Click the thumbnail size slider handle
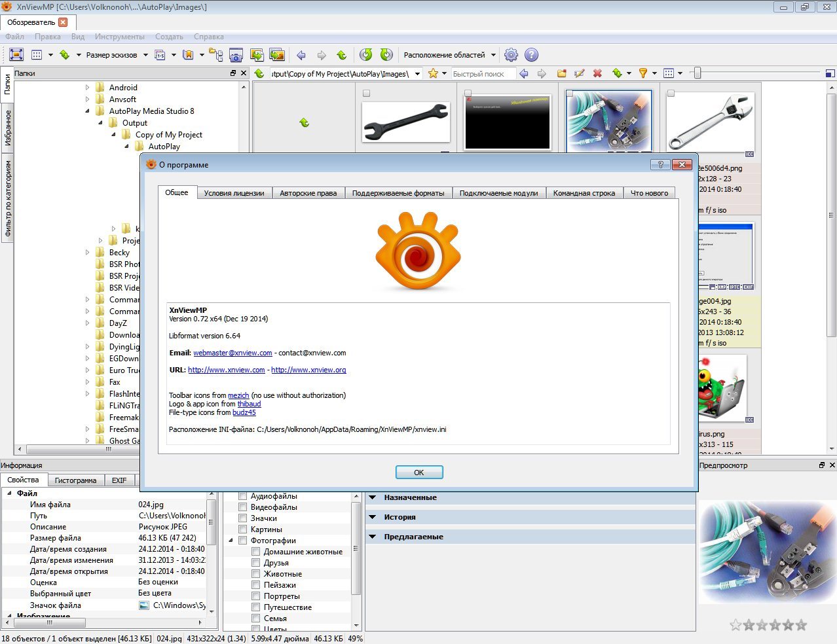 coord(697,73)
